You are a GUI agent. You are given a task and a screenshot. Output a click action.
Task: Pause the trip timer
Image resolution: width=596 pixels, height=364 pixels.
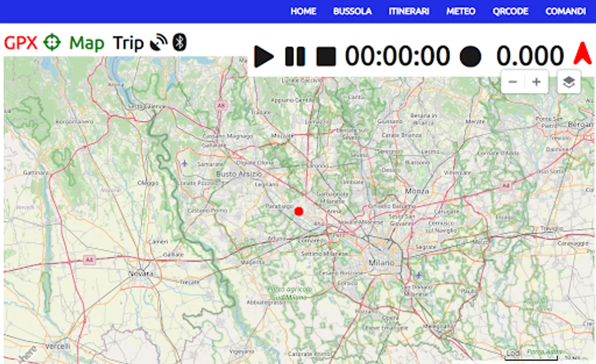coord(295,56)
